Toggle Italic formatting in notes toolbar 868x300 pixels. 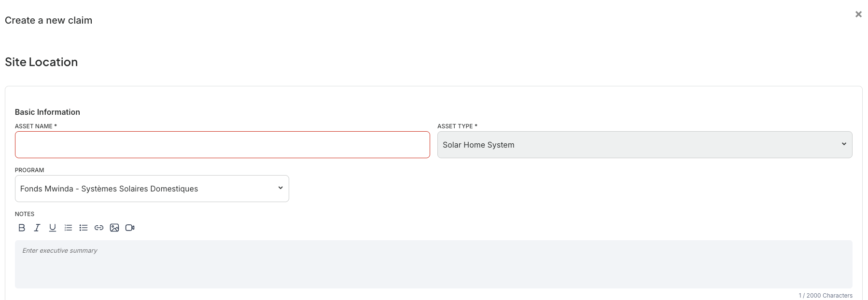(x=37, y=228)
